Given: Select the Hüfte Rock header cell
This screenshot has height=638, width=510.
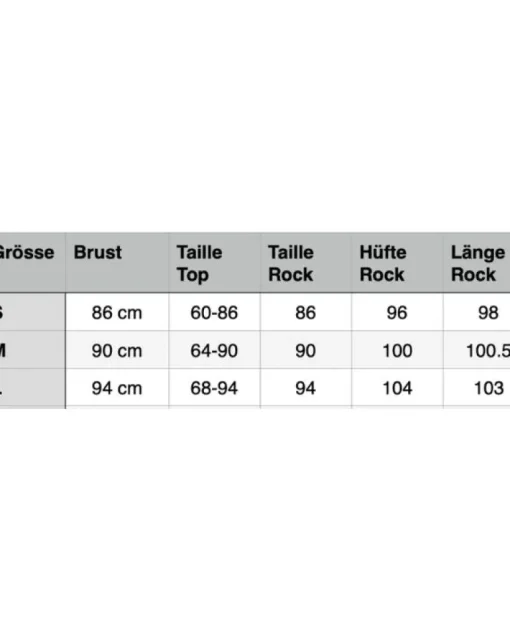Looking at the screenshot, I should click(x=397, y=263).
